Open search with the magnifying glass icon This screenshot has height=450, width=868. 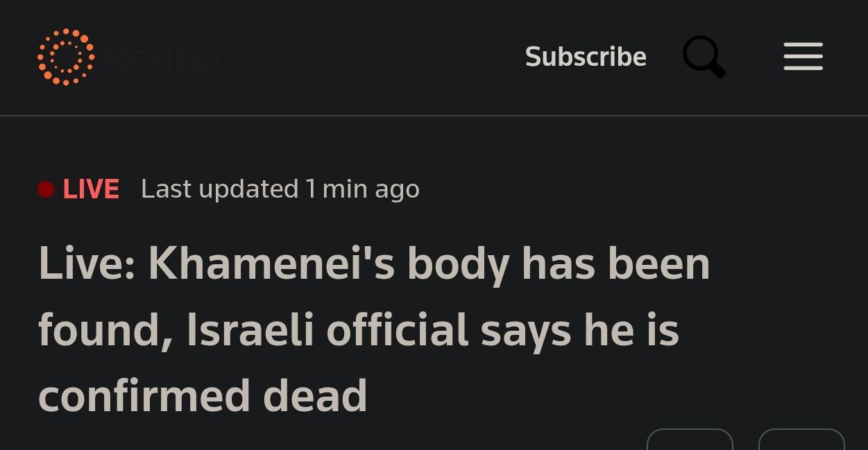pos(704,57)
